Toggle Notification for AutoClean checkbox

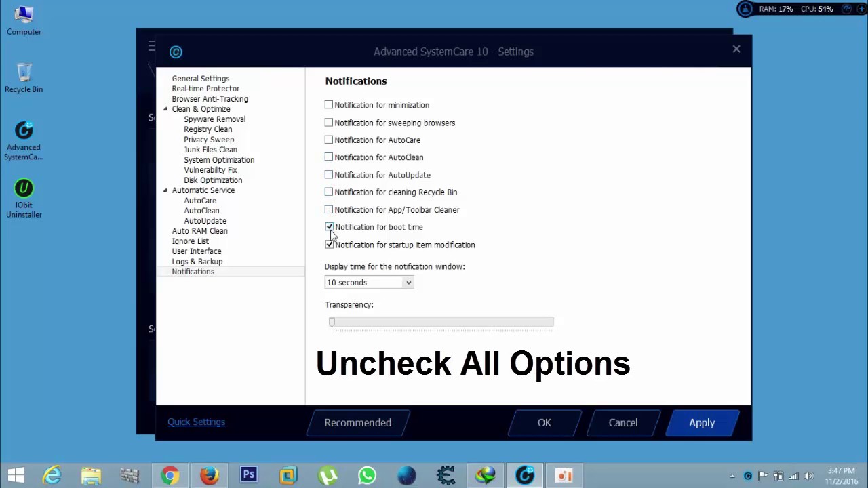tap(329, 157)
